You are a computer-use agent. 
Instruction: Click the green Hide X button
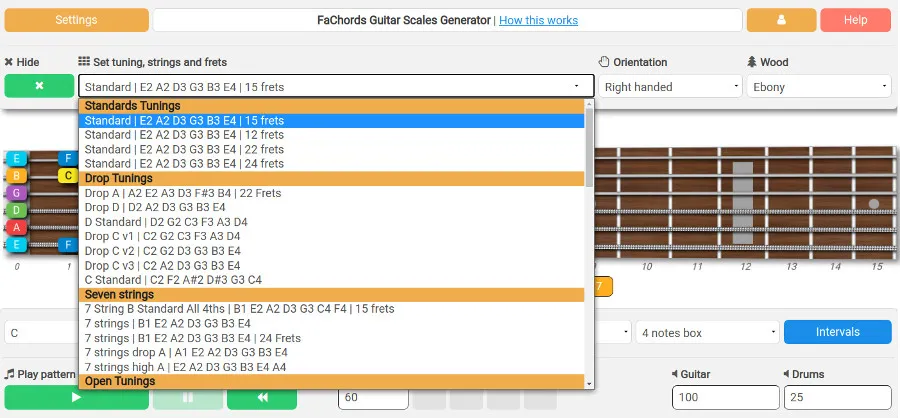point(39,86)
